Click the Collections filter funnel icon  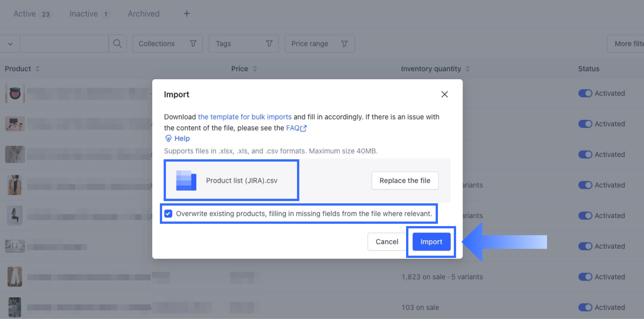[x=193, y=44]
